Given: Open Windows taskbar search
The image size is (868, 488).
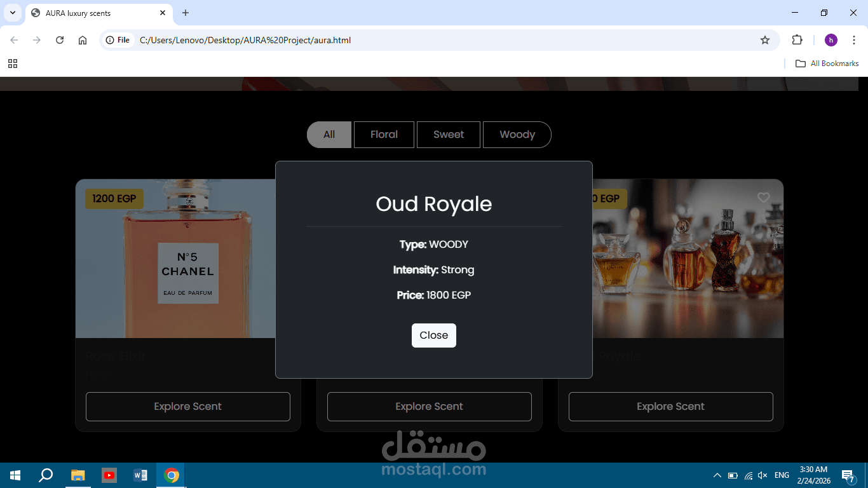Looking at the screenshot, I should (x=46, y=475).
